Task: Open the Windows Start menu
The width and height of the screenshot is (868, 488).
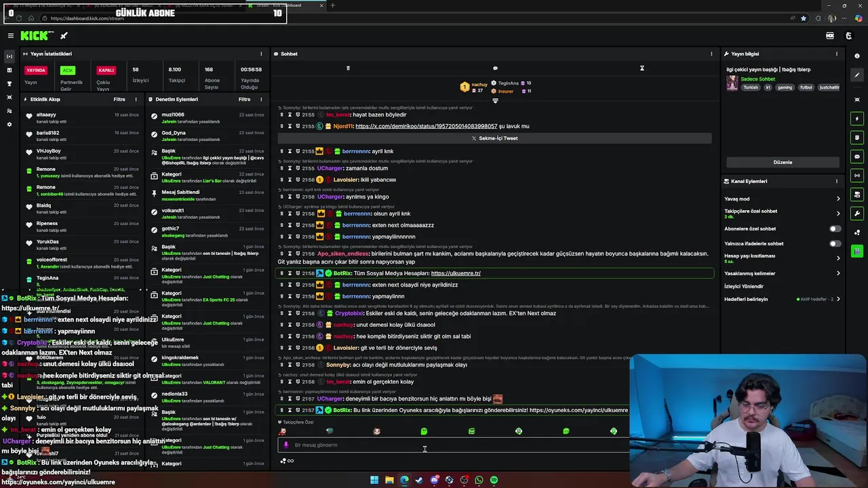Action: point(374,480)
